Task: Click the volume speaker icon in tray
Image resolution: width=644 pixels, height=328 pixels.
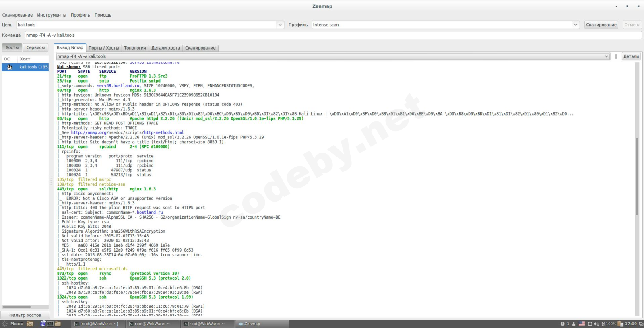Action: [x=597, y=324]
